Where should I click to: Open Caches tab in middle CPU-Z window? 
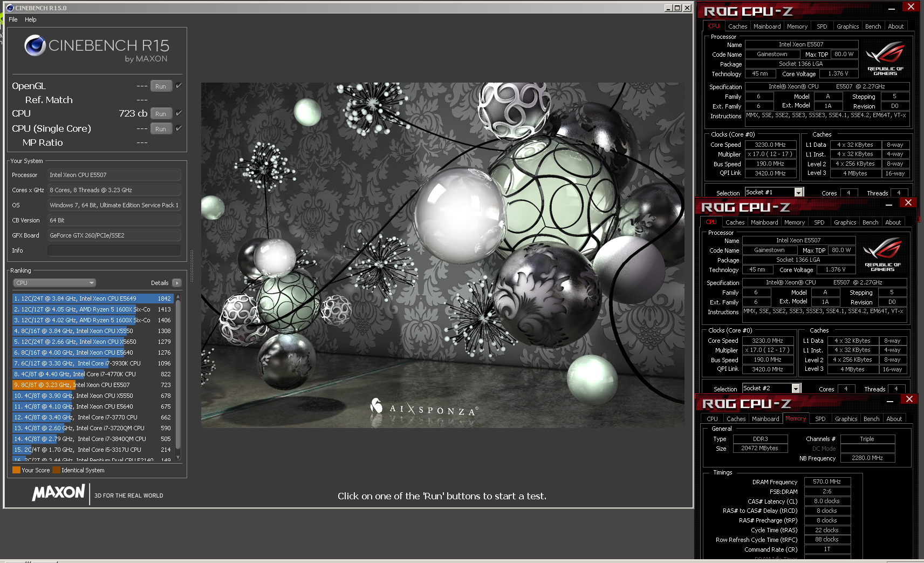point(735,222)
